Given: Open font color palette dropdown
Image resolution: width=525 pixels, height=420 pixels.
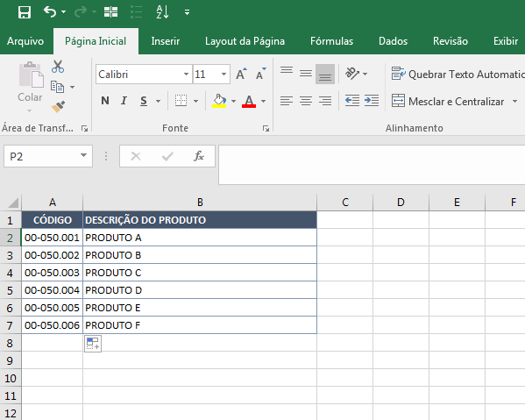Looking at the screenshot, I should click(264, 101).
